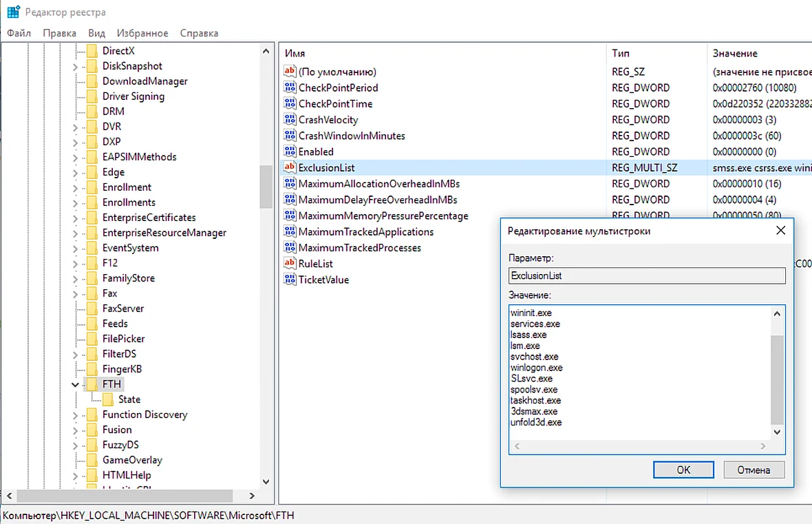Screen dimensions: 812x524
Task: Click the Отмена button
Action: (x=754, y=470)
